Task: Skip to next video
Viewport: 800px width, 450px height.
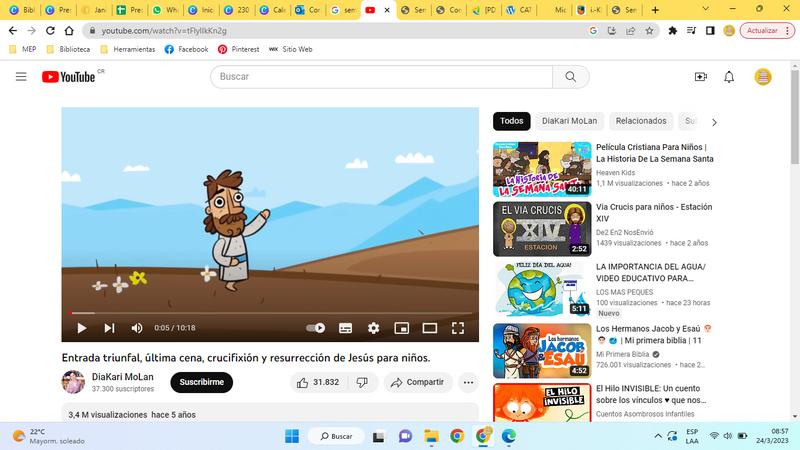Action: 109,328
